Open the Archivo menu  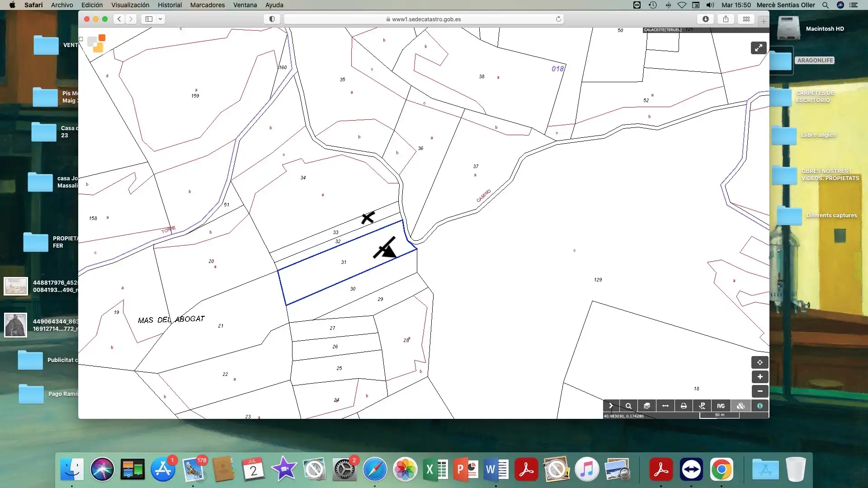point(62,5)
